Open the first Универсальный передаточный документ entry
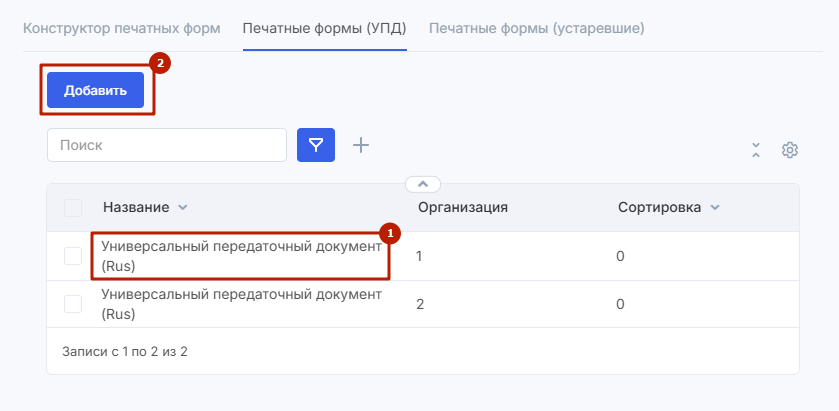Viewport: 839px width, 411px height. click(x=241, y=256)
